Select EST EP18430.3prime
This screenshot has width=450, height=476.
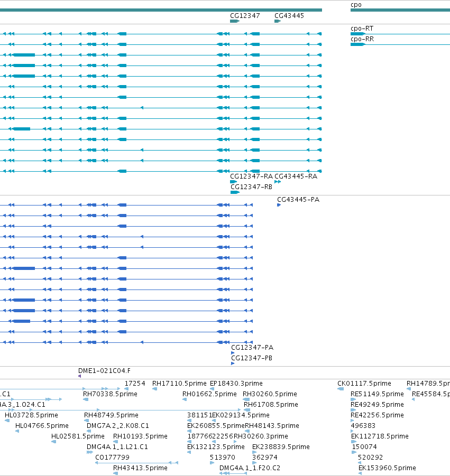(x=236, y=384)
